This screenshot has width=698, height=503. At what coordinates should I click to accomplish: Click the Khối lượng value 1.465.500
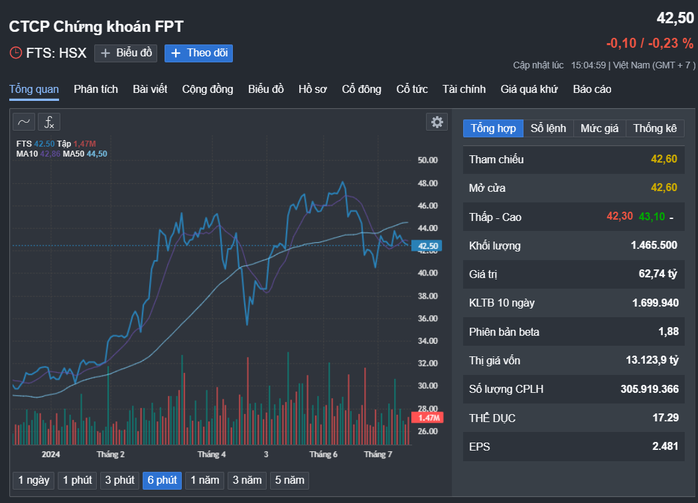(654, 246)
